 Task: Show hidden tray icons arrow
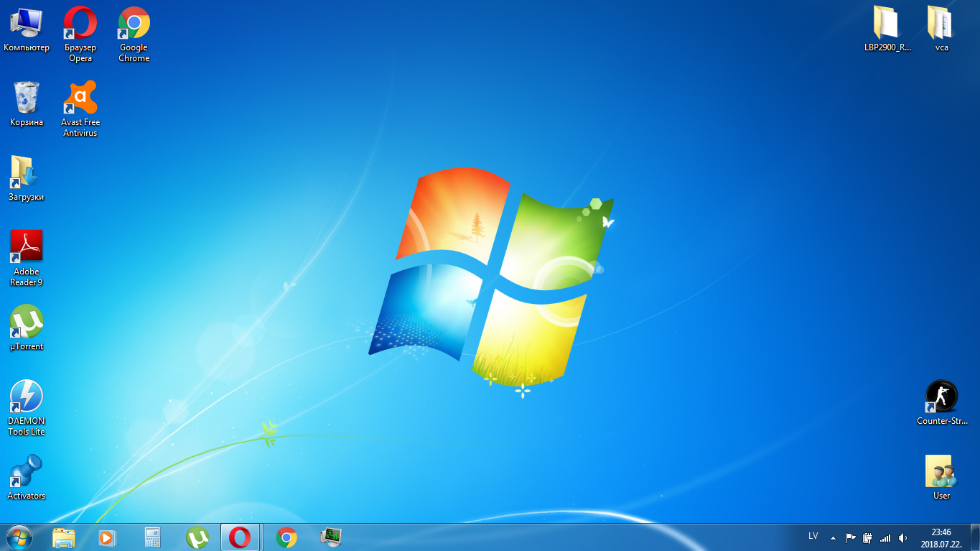coord(833,537)
